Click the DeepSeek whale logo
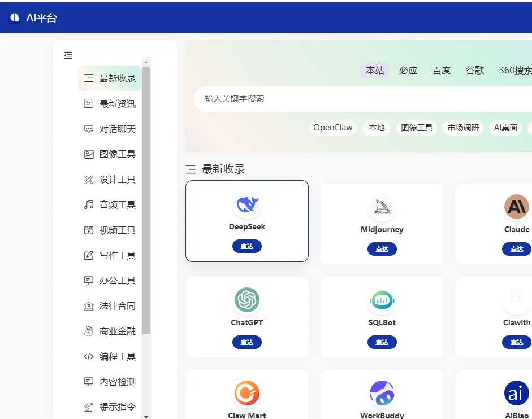This screenshot has height=419, width=532. [x=247, y=204]
